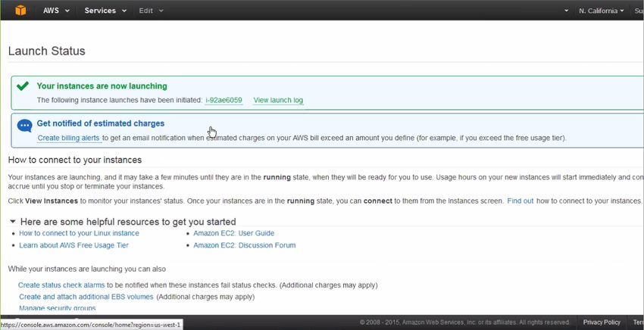
Task: Click the orange AWS cube logo
Action: 20,11
